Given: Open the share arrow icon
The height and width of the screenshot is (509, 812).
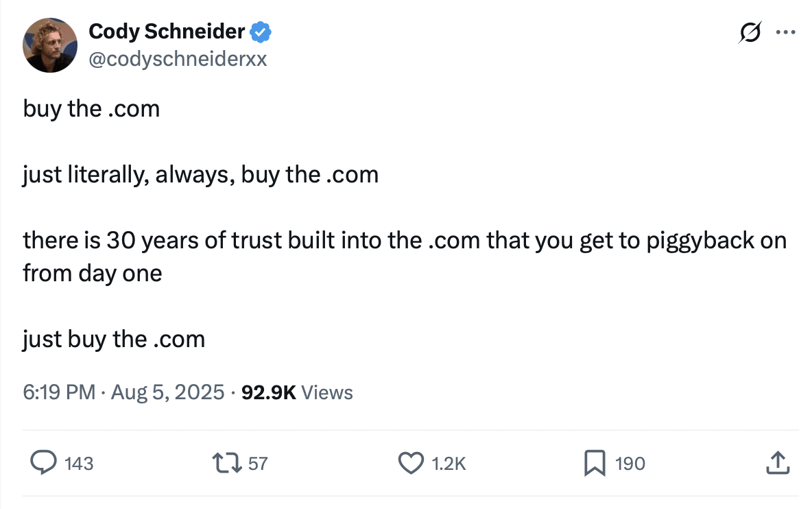Looking at the screenshot, I should click(x=777, y=463).
